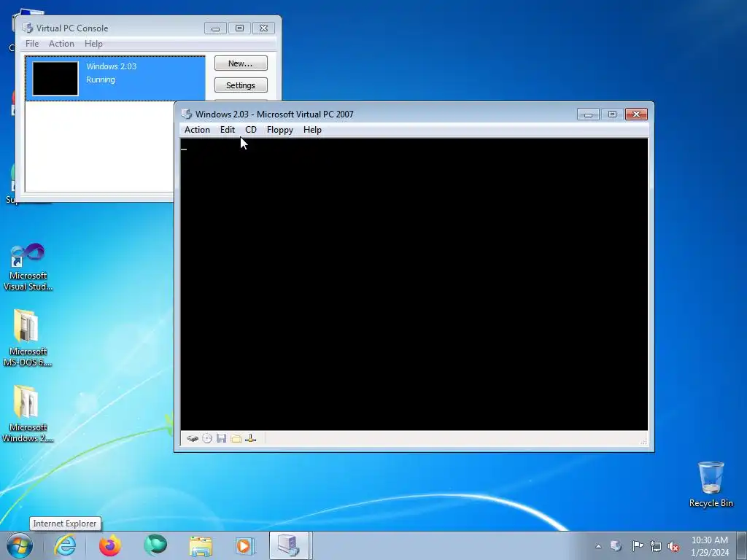This screenshot has width=747, height=560.
Task: Select the Microsoft MS-DOS 6 folder icon
Action: 28,338
